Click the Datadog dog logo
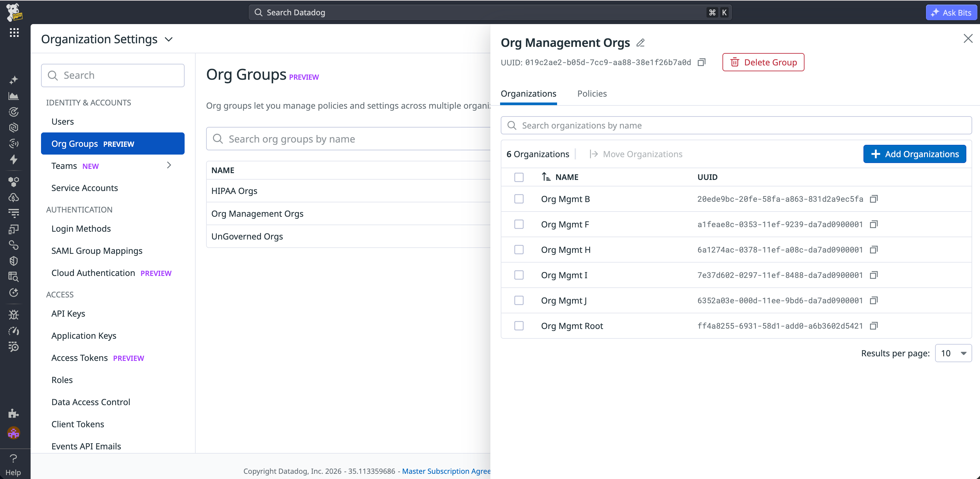This screenshot has height=479, width=980. [x=14, y=12]
